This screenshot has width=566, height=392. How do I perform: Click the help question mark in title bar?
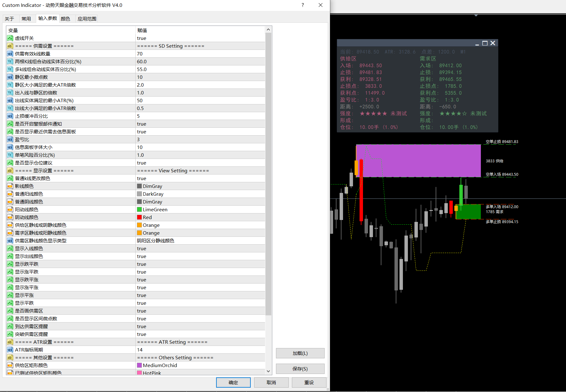[x=302, y=5]
